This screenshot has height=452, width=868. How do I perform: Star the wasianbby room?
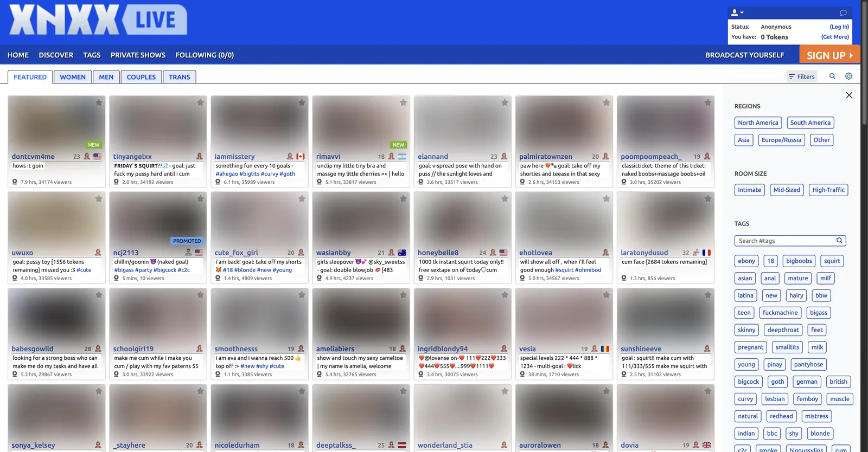point(403,199)
